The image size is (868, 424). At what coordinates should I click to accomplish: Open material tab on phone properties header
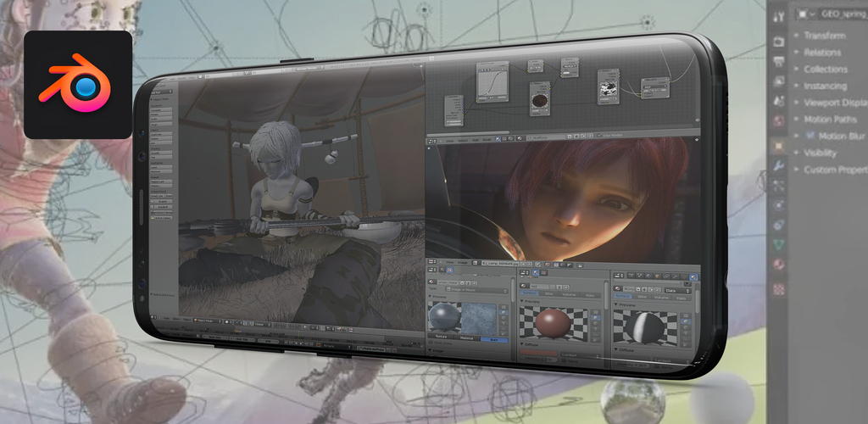693,276
